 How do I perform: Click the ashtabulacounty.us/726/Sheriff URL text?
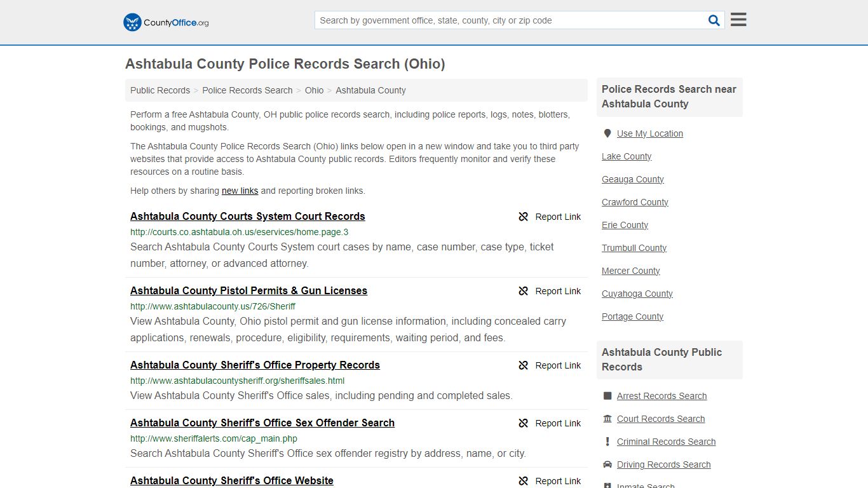(x=213, y=306)
